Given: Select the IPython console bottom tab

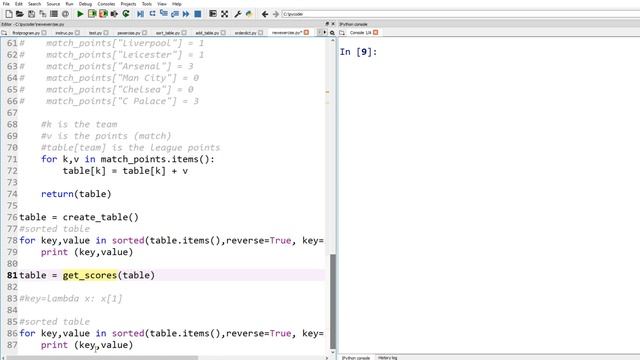Looking at the screenshot, I should coord(356,358).
